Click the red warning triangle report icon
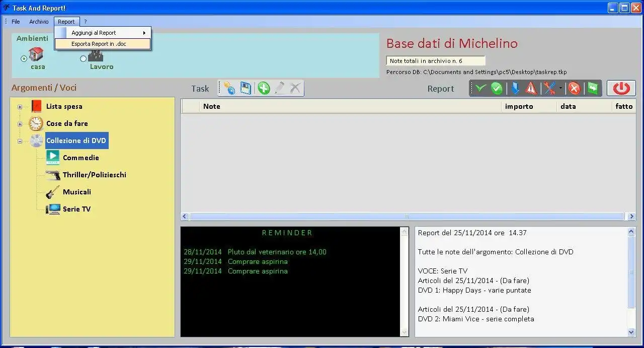Viewport: 644px width, 348px height. (531, 89)
